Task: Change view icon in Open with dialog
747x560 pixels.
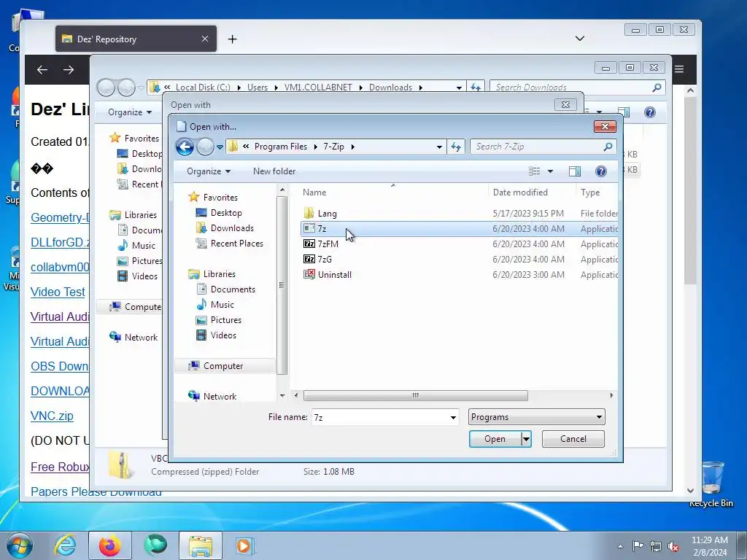Action: pos(535,171)
